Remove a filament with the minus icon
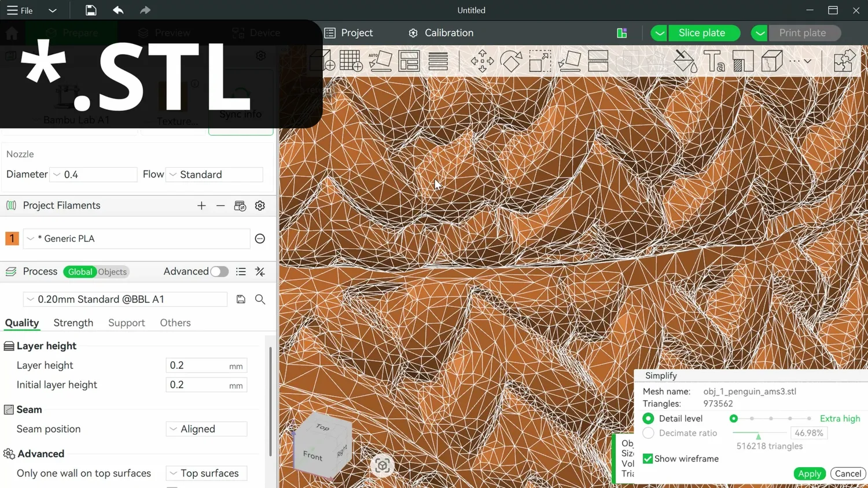Screen dimensions: 868x488 coord(220,206)
